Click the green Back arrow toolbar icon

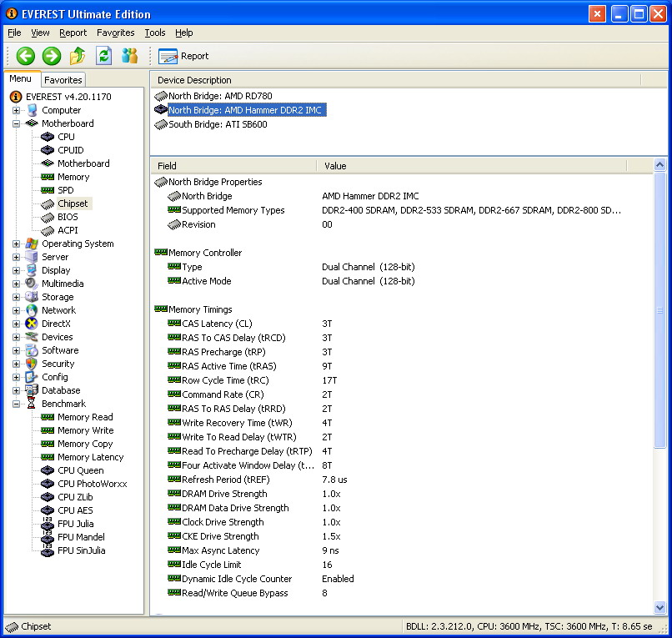pos(26,56)
